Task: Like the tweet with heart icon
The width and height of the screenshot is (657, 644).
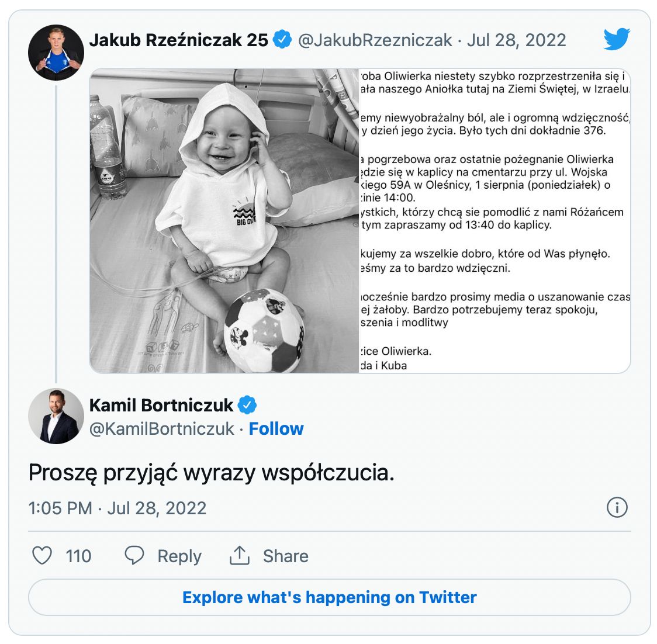Action: tap(42, 556)
